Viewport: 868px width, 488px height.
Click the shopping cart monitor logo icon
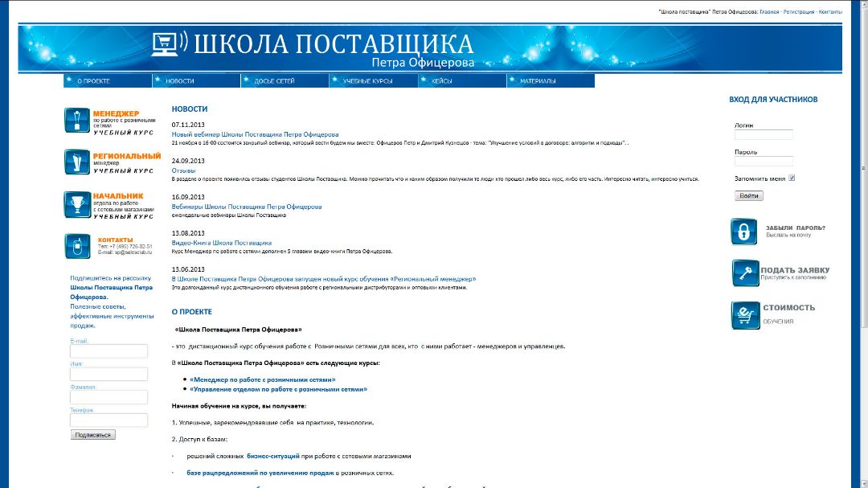click(170, 43)
